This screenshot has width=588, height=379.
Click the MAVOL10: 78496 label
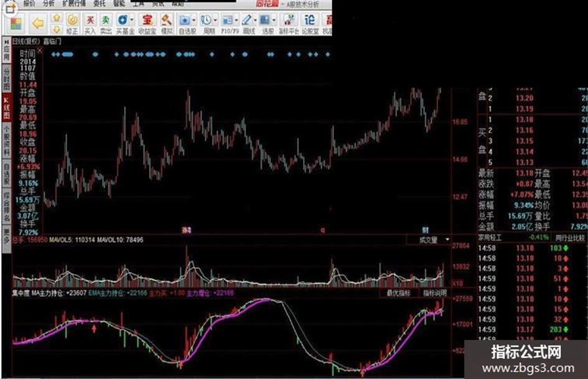[120, 240]
